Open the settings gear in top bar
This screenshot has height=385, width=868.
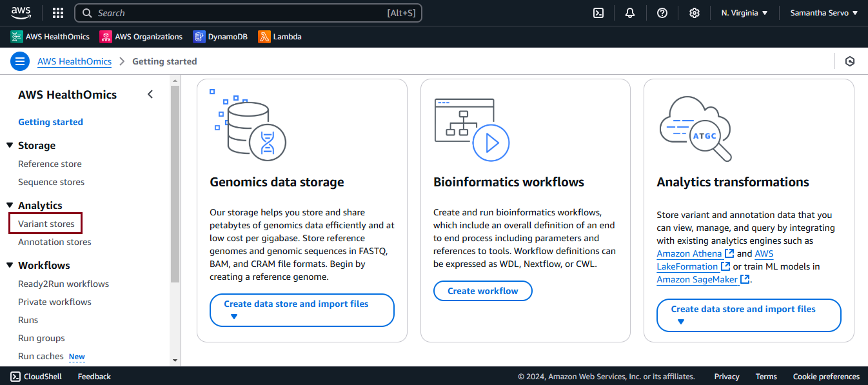tap(695, 13)
